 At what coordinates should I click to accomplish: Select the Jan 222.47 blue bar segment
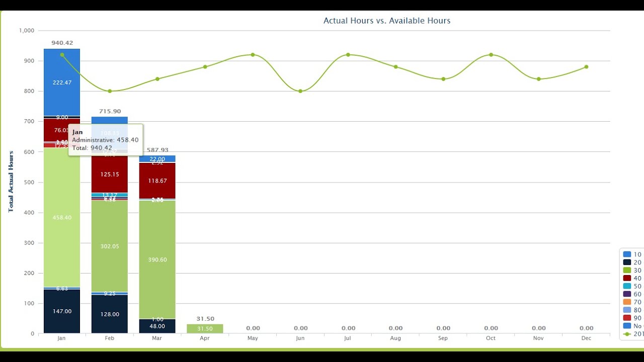point(62,82)
